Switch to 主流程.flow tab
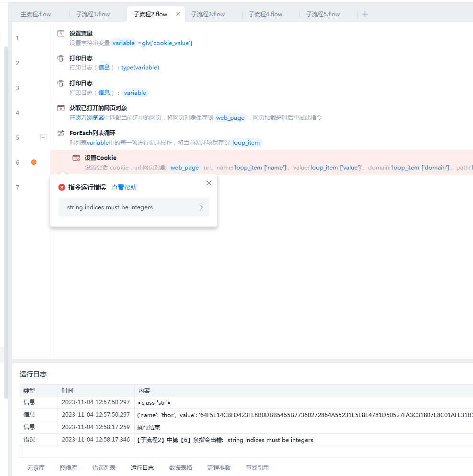This screenshot has width=473, height=476. tap(36, 14)
